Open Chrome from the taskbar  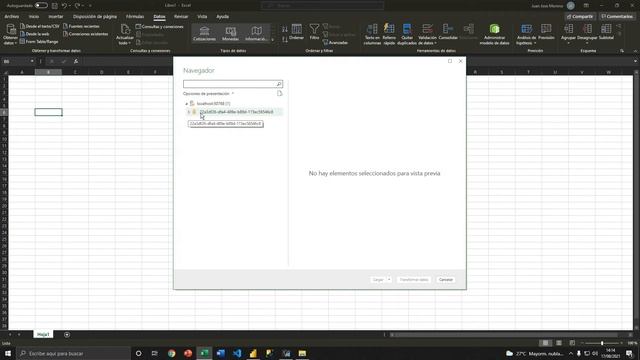click(171, 353)
